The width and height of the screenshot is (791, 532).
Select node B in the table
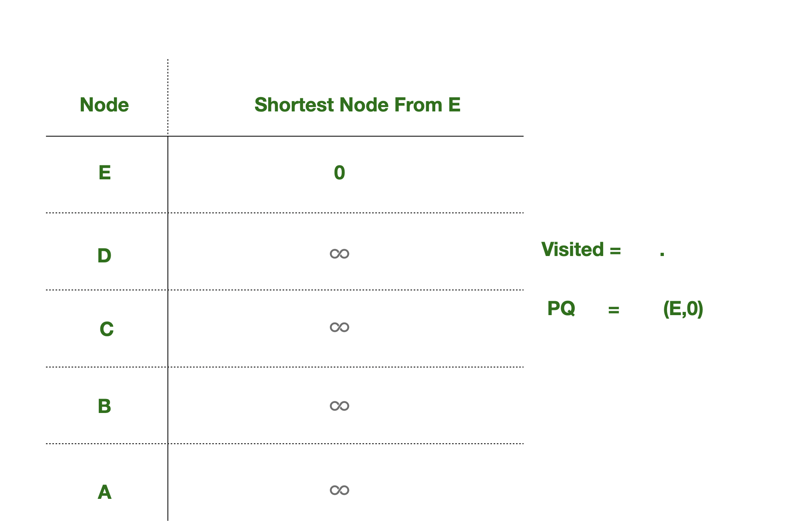104,406
